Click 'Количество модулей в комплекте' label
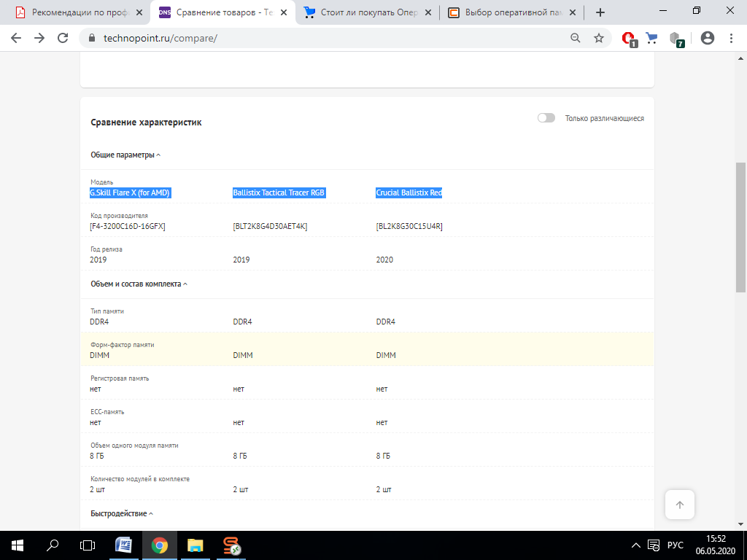 point(140,479)
